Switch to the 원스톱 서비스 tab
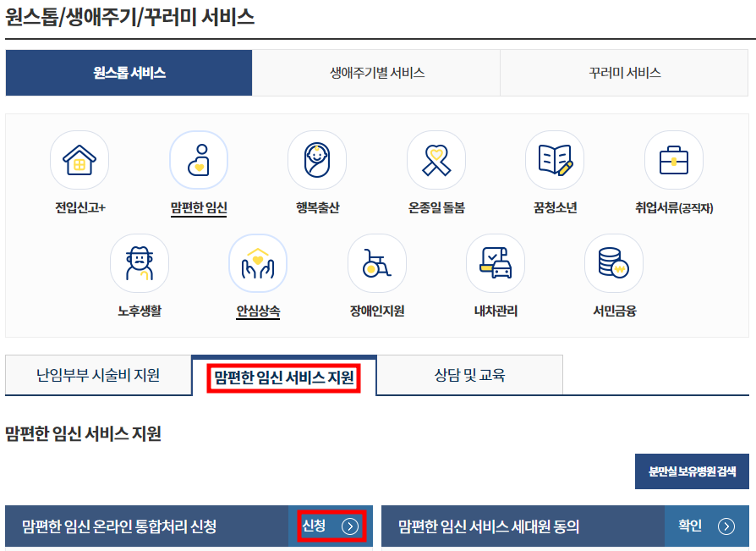Screen dimensions: 756x551 tap(129, 74)
